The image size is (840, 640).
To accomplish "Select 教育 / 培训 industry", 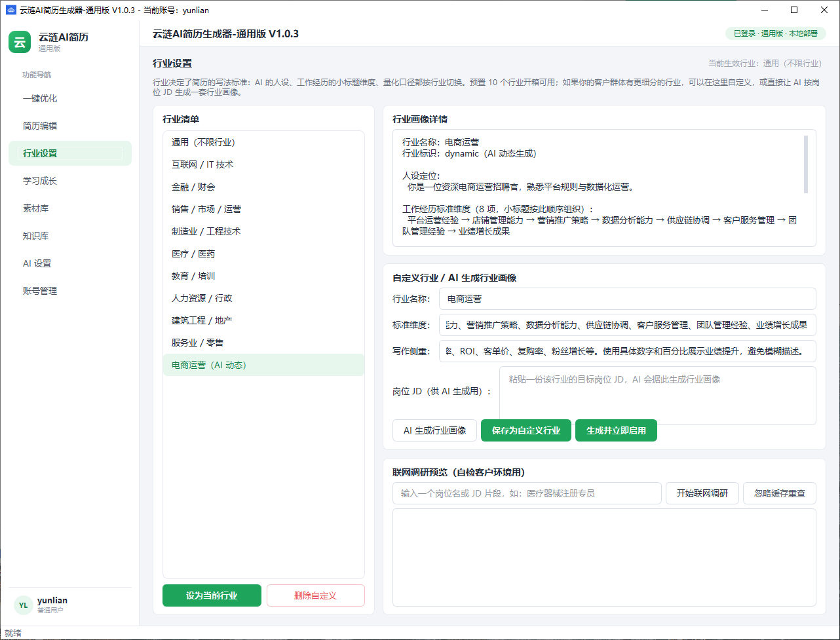I will [263, 276].
